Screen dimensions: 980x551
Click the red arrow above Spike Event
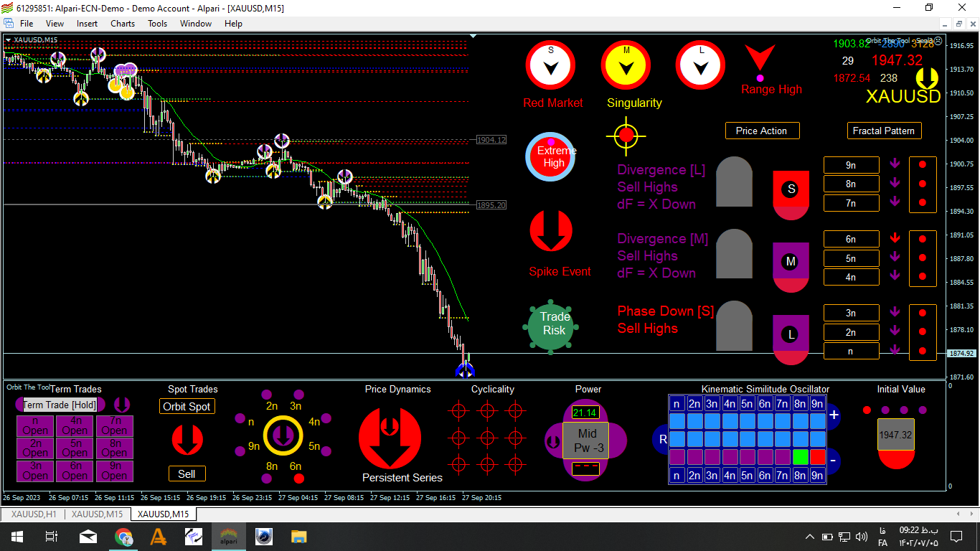point(551,231)
